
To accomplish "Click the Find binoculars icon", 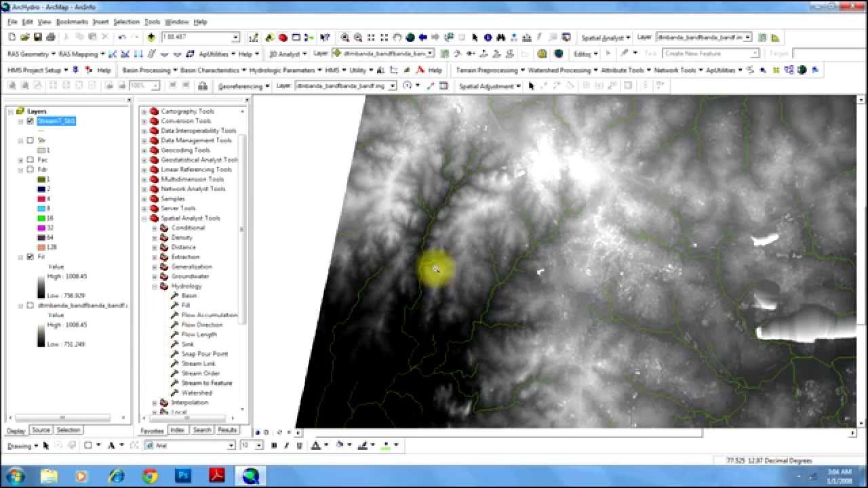I will point(501,37).
